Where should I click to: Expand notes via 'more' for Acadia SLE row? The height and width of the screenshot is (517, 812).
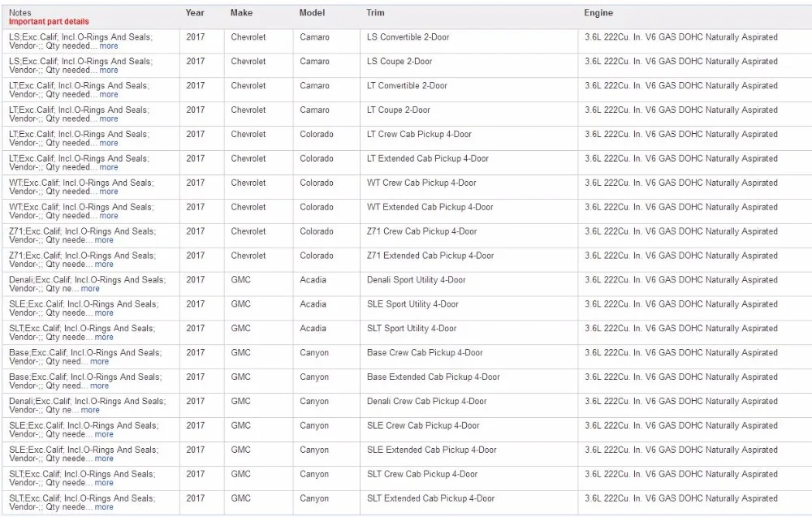click(104, 313)
